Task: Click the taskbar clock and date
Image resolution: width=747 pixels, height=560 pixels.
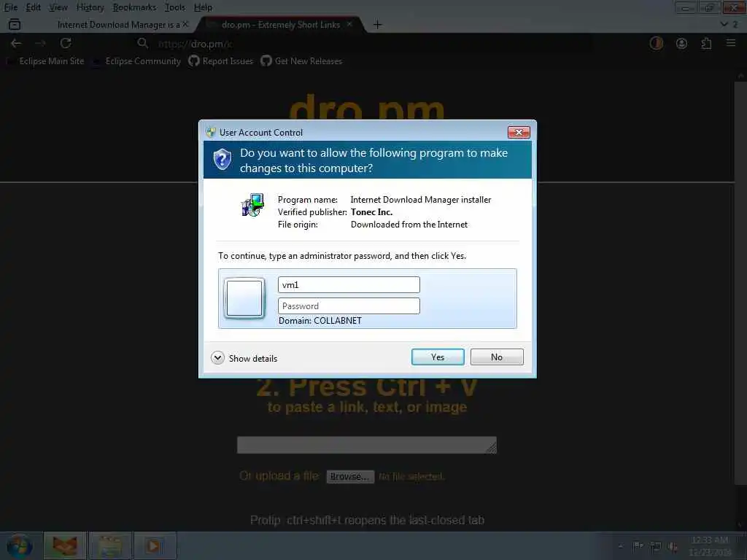Action: (x=710, y=546)
